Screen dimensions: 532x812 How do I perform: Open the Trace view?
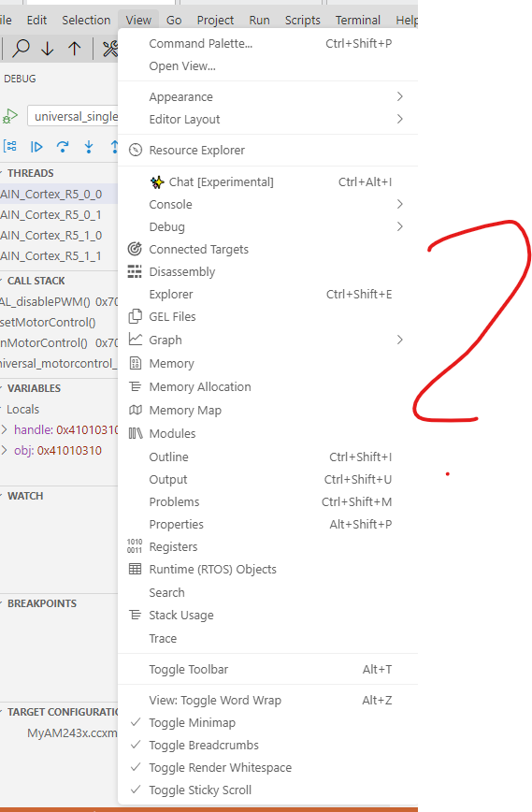tap(267, 639)
